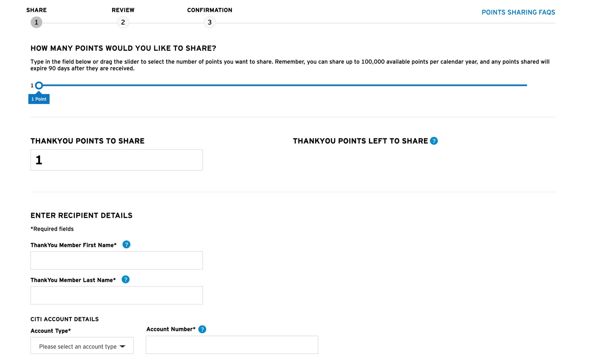Select 'Please select an account type' field
602x364 pixels.
(x=78, y=346)
